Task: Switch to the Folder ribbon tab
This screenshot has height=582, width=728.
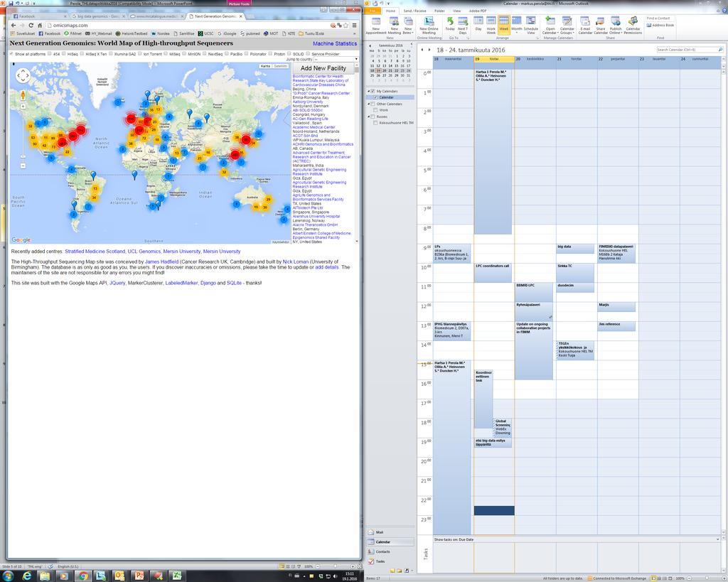Action: [x=439, y=11]
